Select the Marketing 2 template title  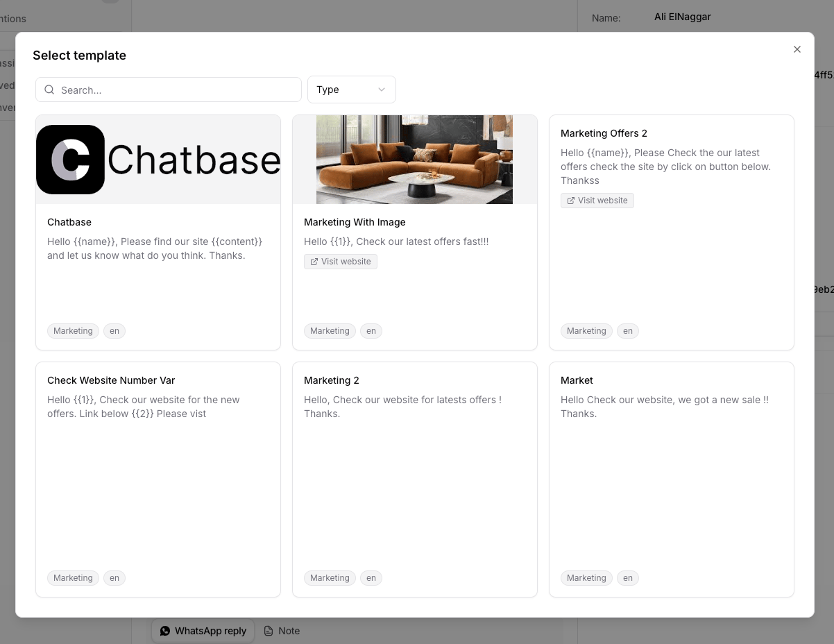click(x=332, y=380)
